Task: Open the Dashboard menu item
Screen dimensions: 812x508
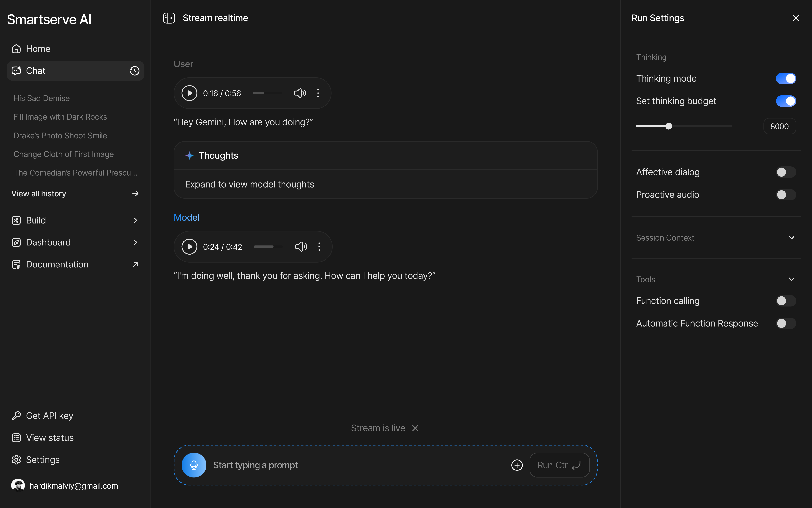Action: 76,242
